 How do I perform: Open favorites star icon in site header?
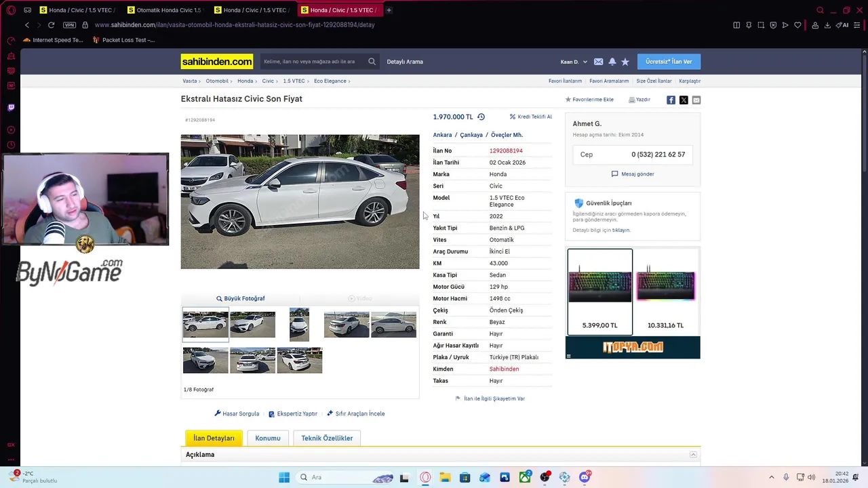click(x=625, y=62)
